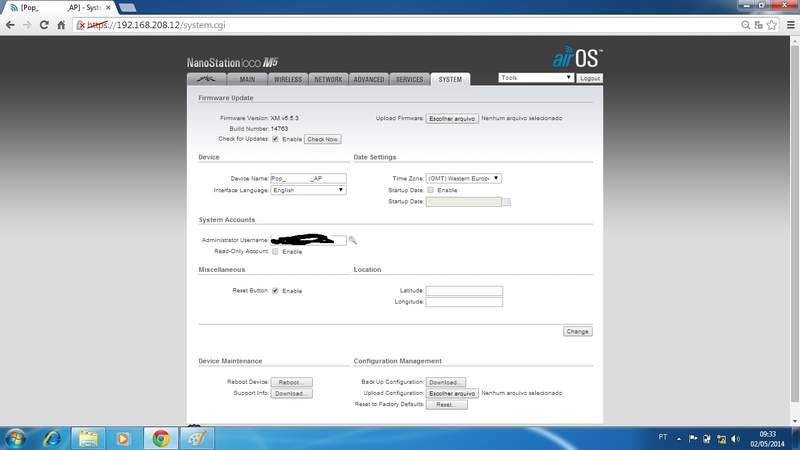The image size is (800, 450).
Task: Go back in the browser
Action: point(10,24)
